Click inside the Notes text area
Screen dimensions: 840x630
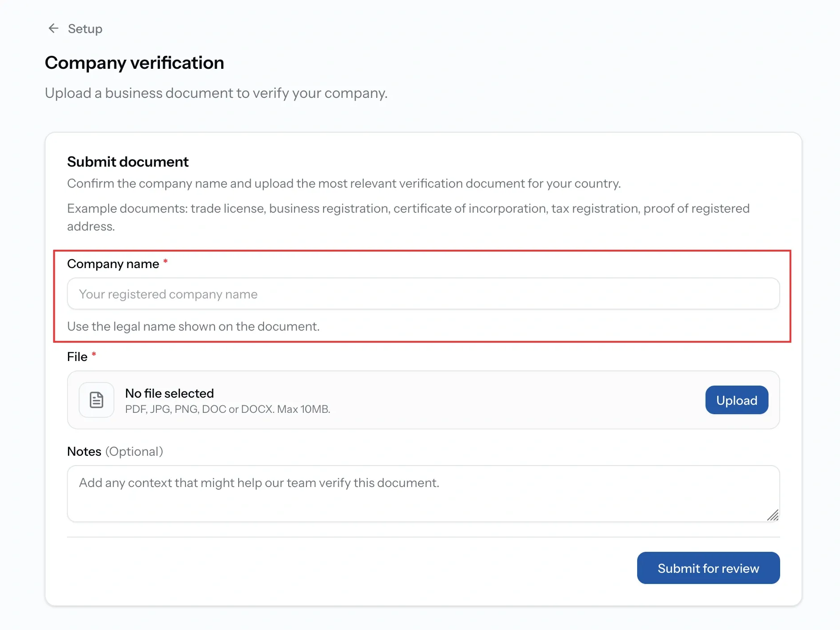[423, 493]
